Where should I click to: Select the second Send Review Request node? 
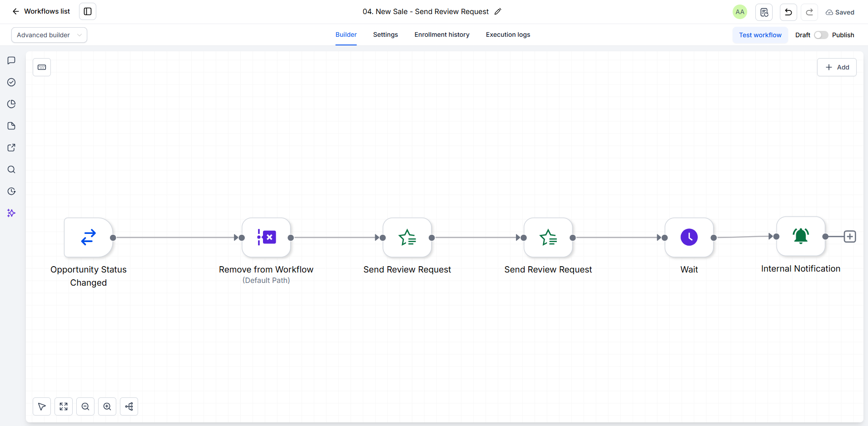pyautogui.click(x=548, y=237)
